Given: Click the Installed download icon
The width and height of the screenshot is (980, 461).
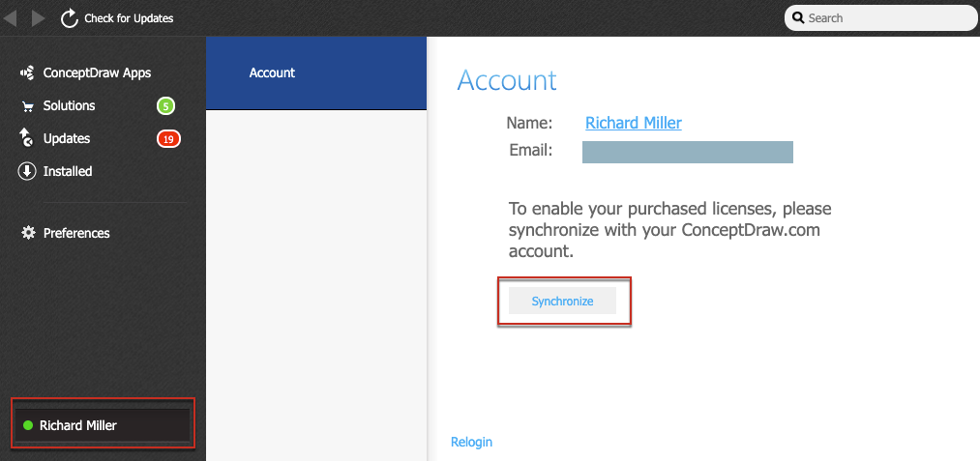Looking at the screenshot, I should click(x=27, y=171).
